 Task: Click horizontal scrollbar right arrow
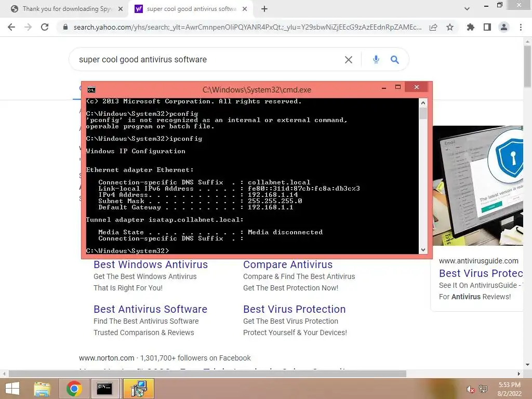[x=518, y=374]
